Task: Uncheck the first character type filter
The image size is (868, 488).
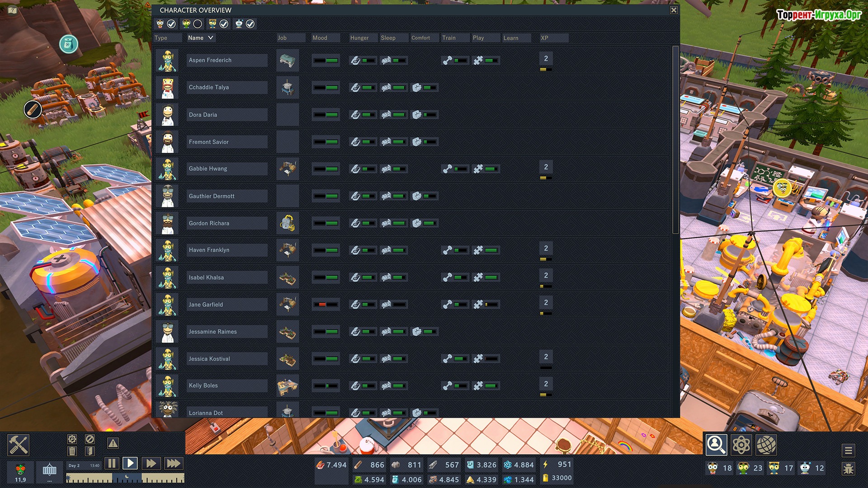Action: point(171,24)
